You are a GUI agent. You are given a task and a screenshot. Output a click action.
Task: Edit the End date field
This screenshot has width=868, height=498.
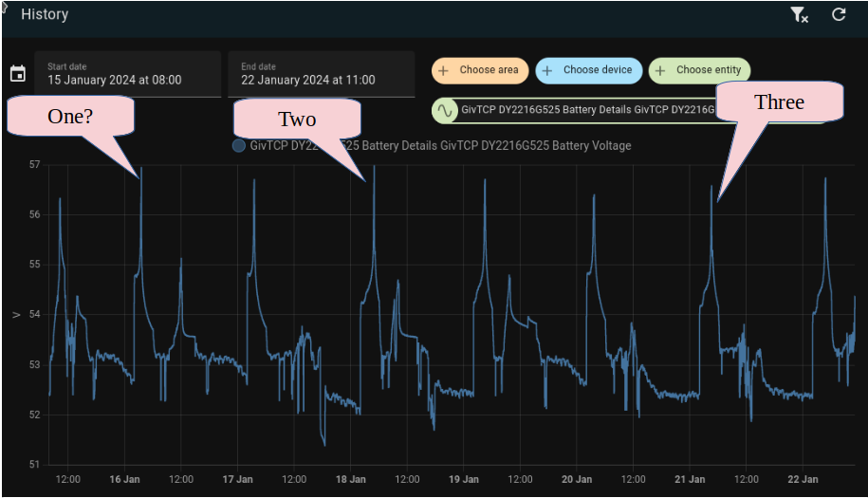click(x=321, y=74)
